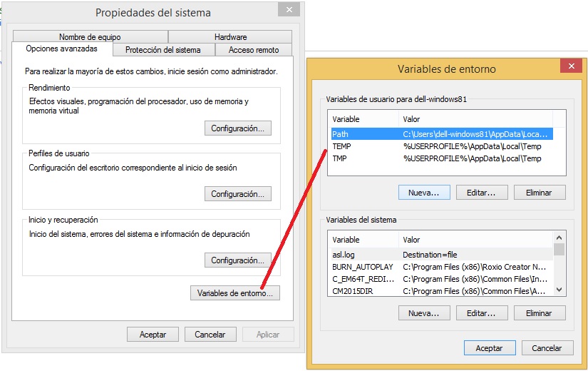Open the Hardware tab

coord(230,36)
